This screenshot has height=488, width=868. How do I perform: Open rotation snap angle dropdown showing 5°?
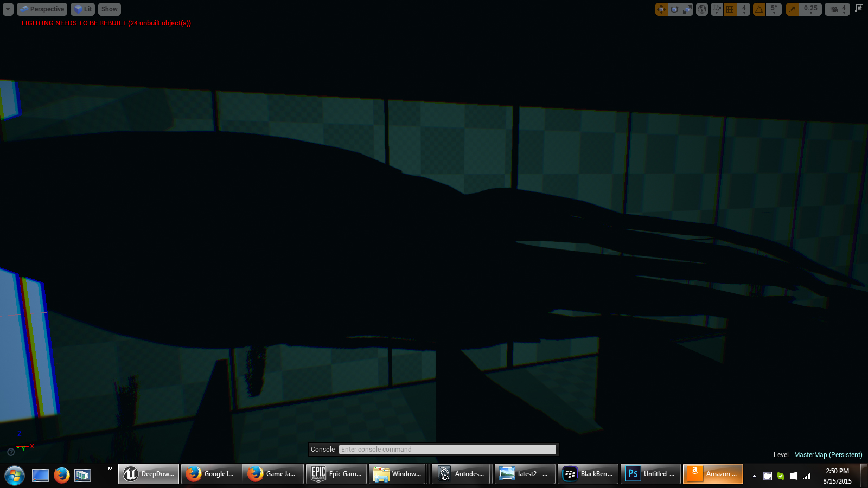[774, 9]
